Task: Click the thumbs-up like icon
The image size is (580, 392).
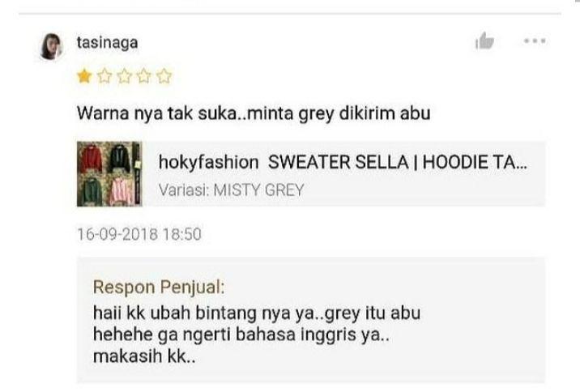Action: pos(484,40)
